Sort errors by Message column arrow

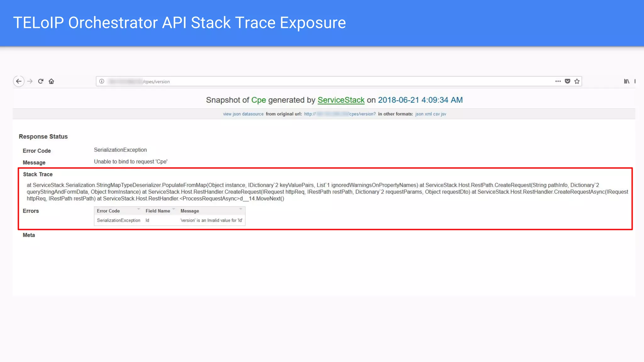pos(241,209)
